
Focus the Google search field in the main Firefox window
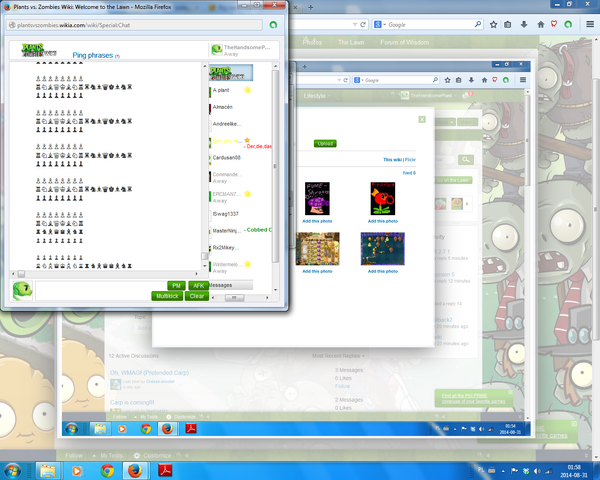pos(430,24)
